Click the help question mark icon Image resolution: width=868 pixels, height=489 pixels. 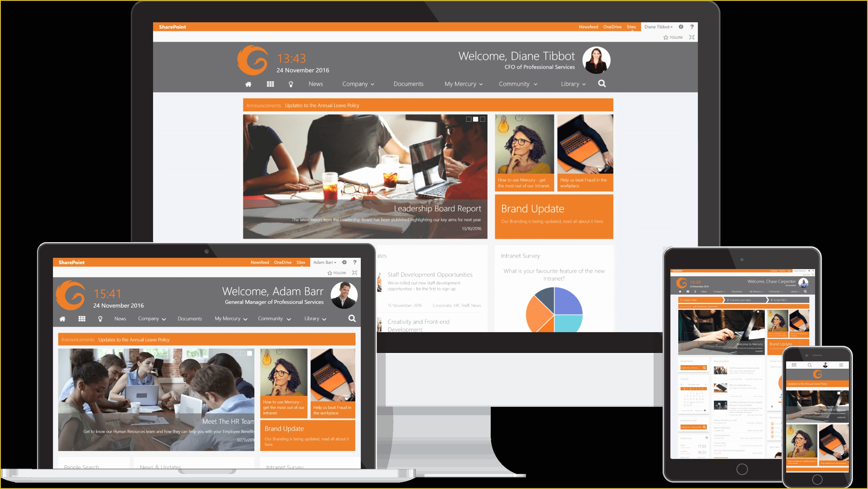693,27
